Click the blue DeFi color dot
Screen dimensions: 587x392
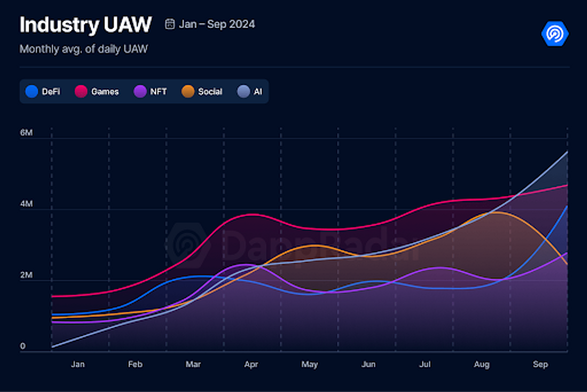point(32,91)
